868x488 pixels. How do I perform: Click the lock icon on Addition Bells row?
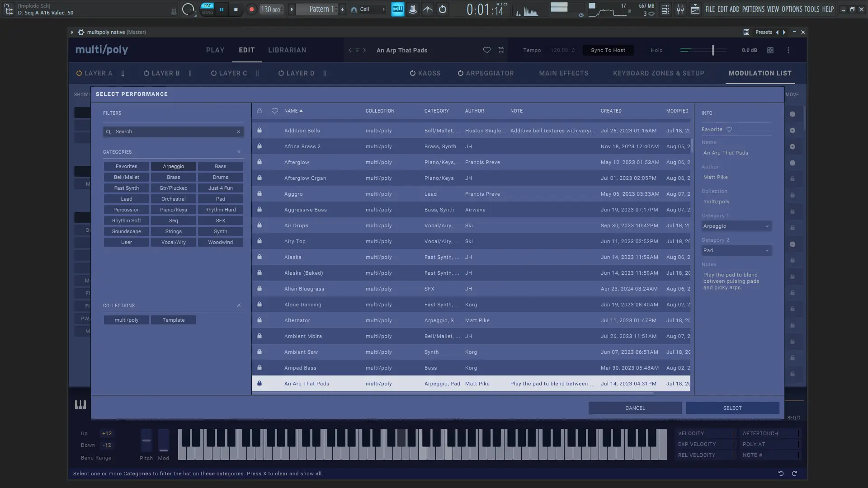(x=259, y=131)
